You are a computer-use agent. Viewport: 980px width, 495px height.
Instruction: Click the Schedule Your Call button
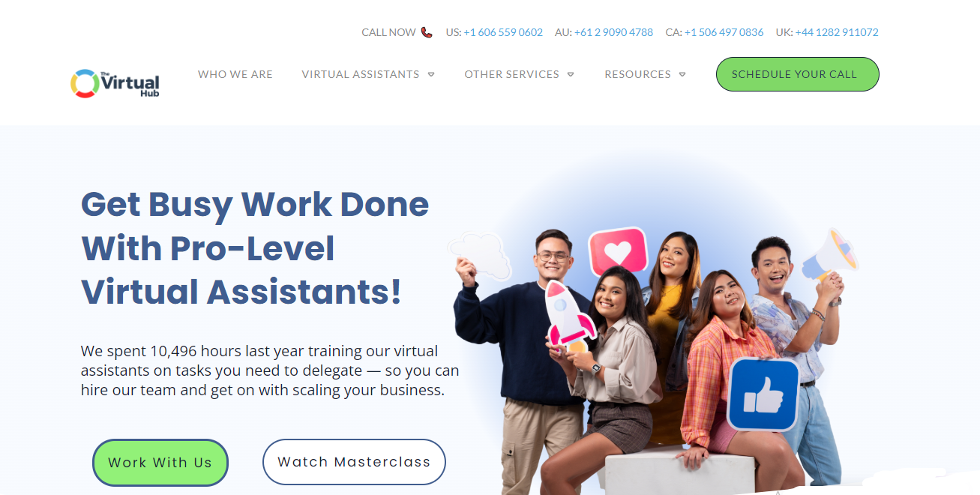pos(798,74)
